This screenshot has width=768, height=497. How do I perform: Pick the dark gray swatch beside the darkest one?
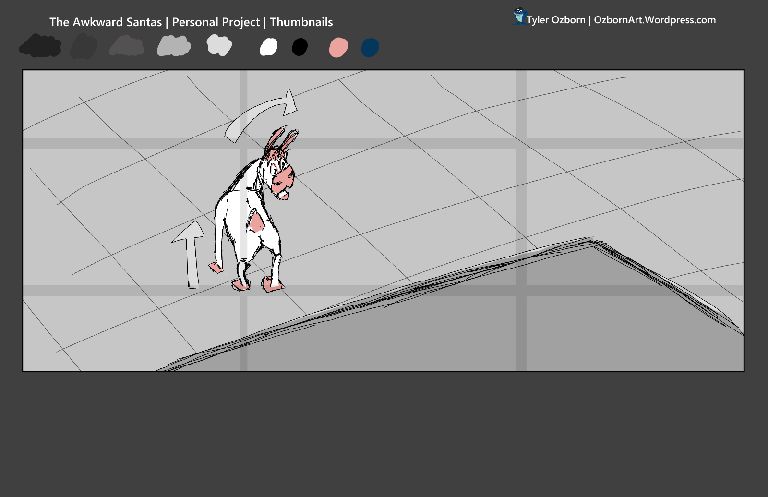tap(84, 47)
